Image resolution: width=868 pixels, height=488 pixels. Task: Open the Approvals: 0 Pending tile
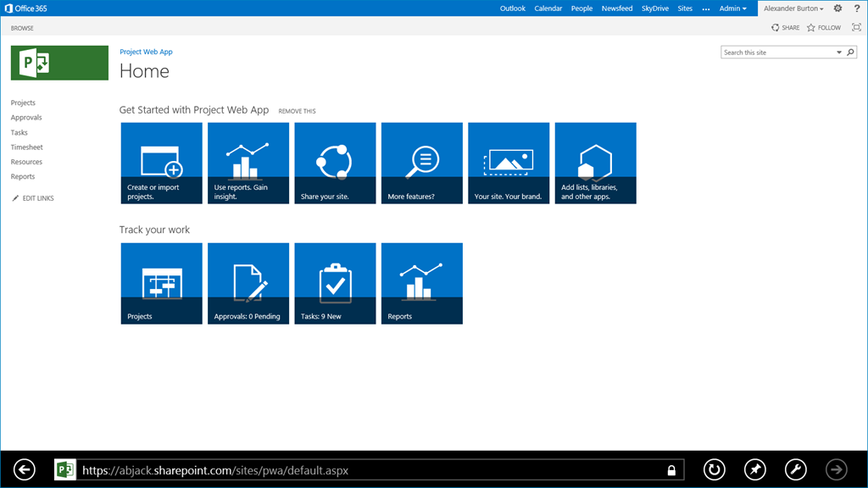pos(248,283)
